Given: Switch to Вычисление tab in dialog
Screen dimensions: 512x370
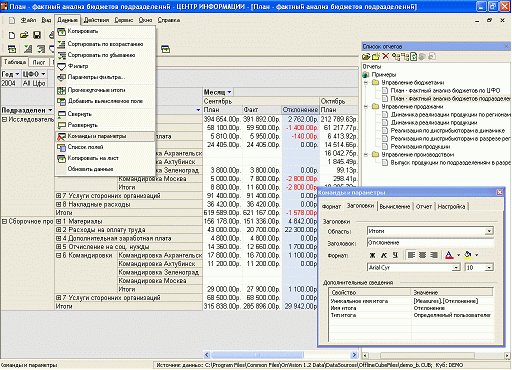Looking at the screenshot, I should pos(395,207).
